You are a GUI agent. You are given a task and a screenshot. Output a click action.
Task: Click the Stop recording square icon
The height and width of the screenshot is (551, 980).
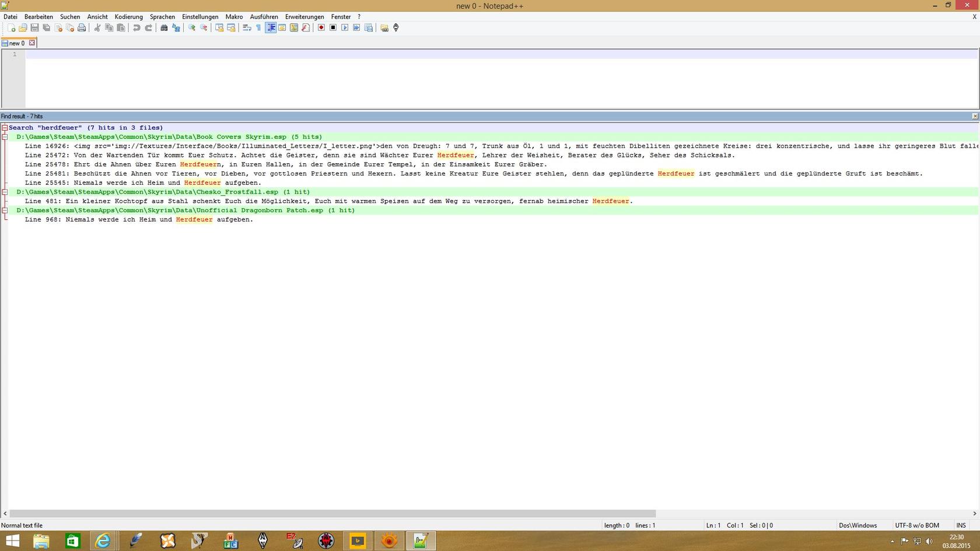[x=333, y=28]
